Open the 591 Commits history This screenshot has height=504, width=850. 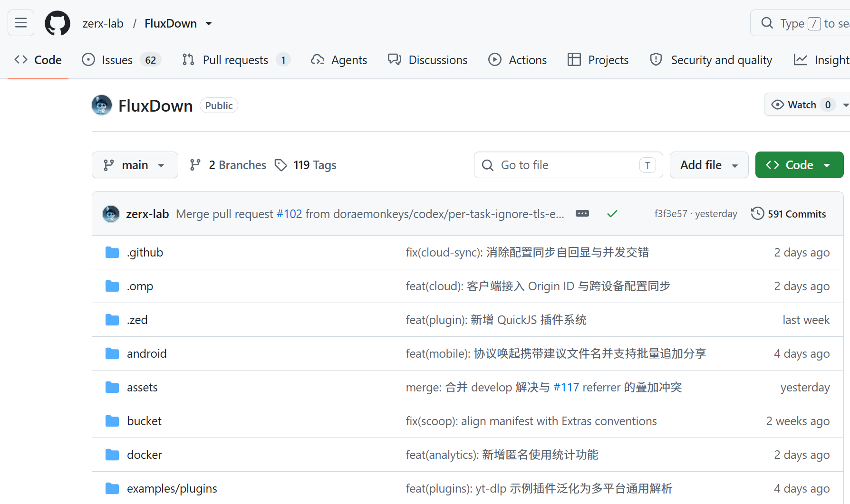click(x=789, y=214)
